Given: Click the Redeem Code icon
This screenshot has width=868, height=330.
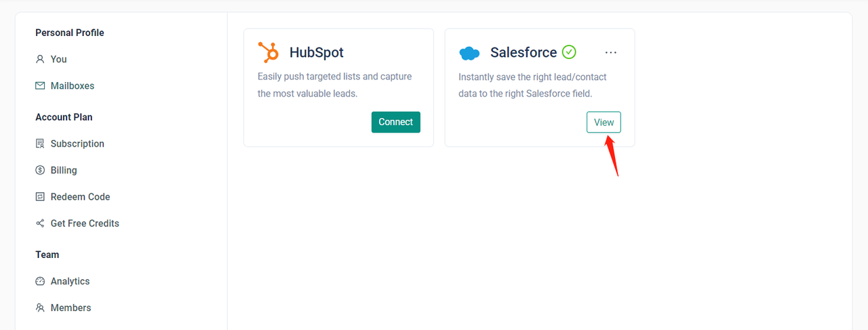Looking at the screenshot, I should (40, 196).
